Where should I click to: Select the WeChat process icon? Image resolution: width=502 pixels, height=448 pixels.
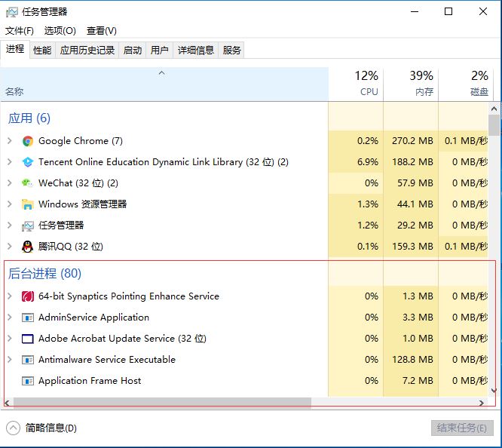27,183
